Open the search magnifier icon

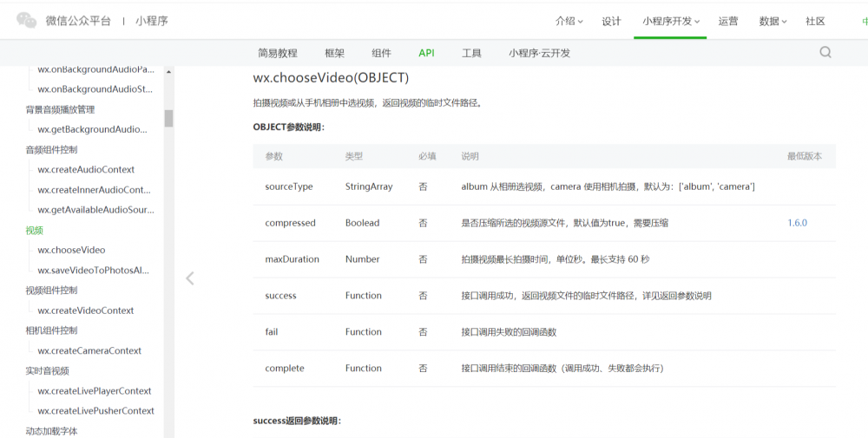[825, 53]
